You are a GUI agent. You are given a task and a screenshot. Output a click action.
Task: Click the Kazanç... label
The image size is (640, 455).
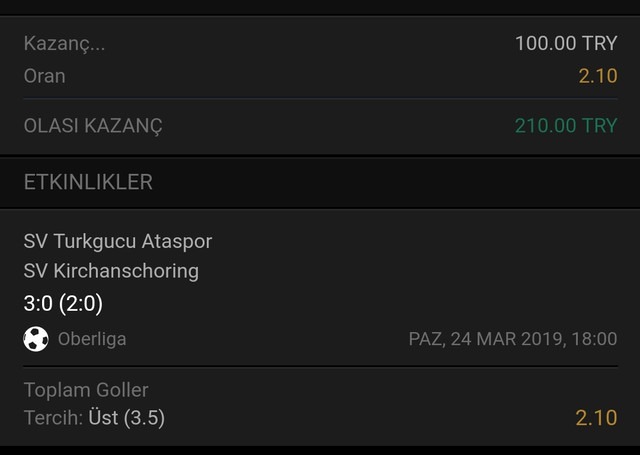[64, 44]
